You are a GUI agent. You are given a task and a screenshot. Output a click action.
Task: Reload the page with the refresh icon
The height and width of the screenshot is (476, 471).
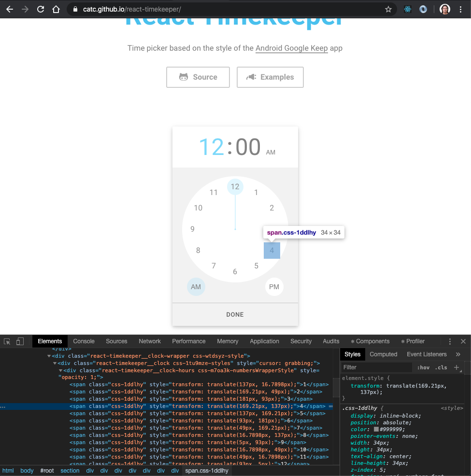pos(41,9)
